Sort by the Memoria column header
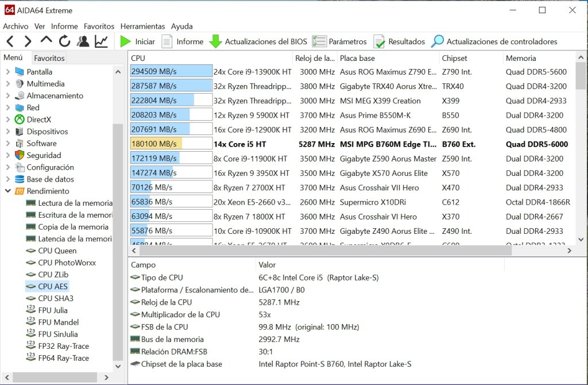588x385 pixels. [x=539, y=58]
